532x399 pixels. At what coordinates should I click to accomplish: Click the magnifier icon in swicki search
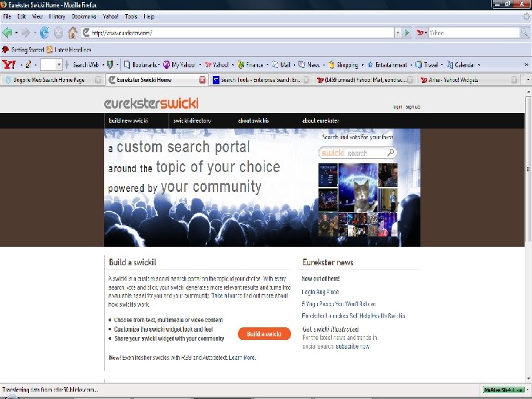pyautogui.click(x=391, y=153)
